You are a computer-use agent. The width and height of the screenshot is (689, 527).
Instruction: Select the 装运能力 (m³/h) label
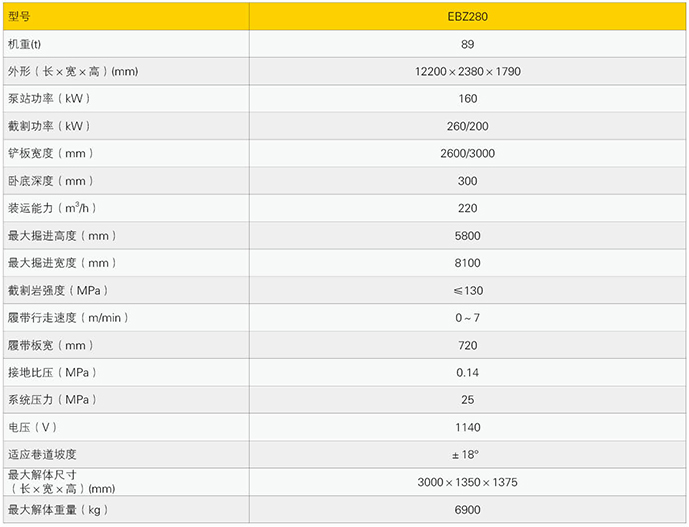52,208
